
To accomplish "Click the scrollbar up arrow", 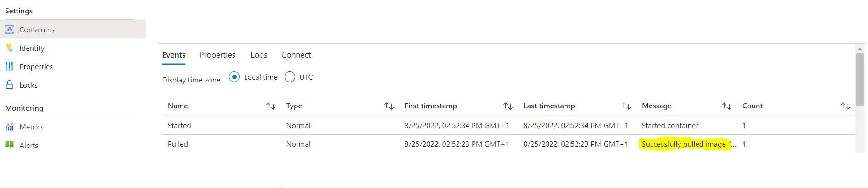I will (860, 49).
